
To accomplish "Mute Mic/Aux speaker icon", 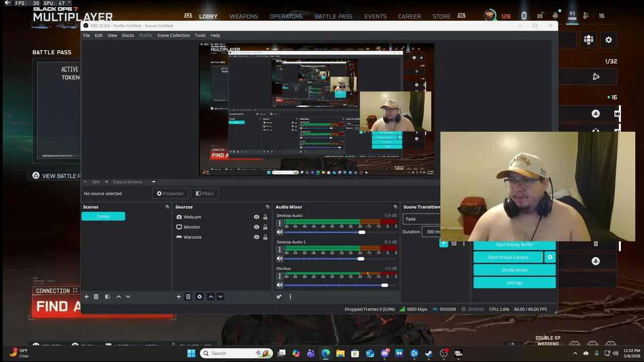I will tap(280, 285).
